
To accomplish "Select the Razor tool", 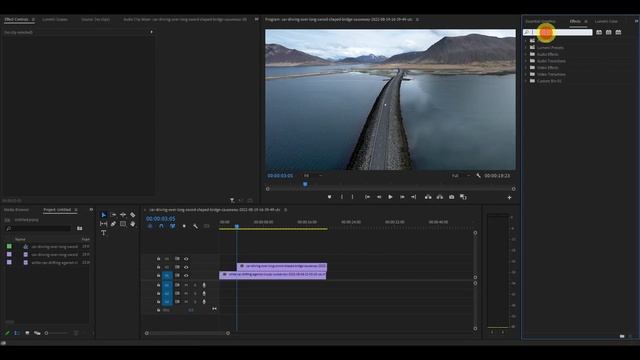I will click(133, 215).
